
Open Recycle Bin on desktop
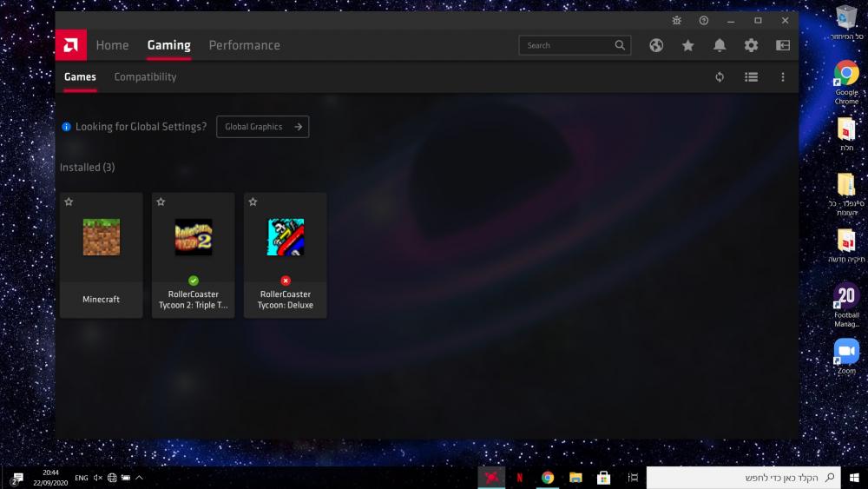pyautogui.click(x=846, y=23)
